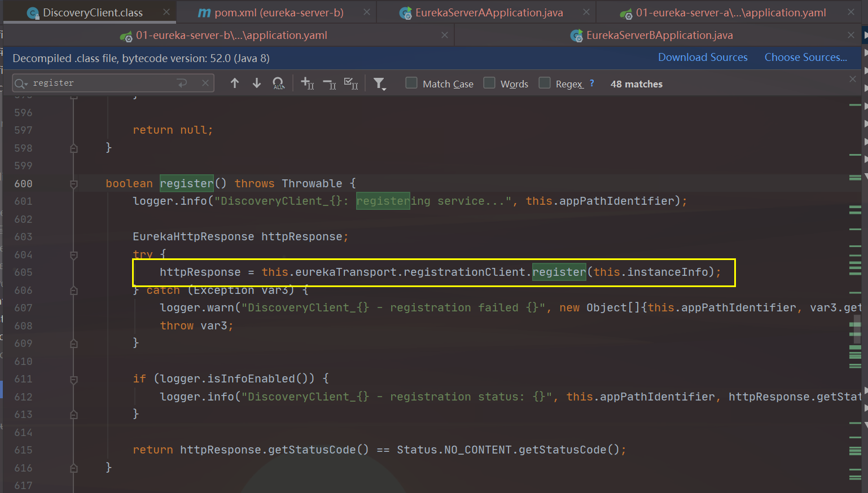Toggle fold marker at line 616
Viewport: 868px width, 493px height.
click(x=73, y=468)
